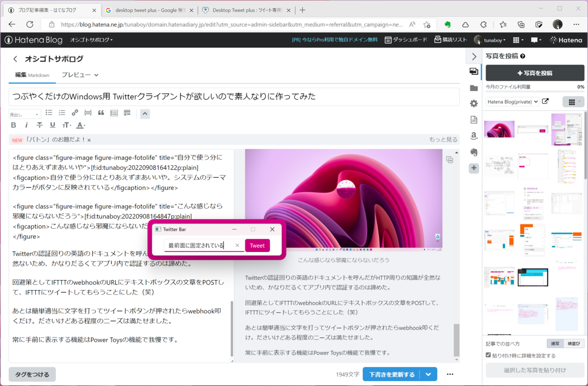Open Hatena services grid menu

tap(518, 40)
